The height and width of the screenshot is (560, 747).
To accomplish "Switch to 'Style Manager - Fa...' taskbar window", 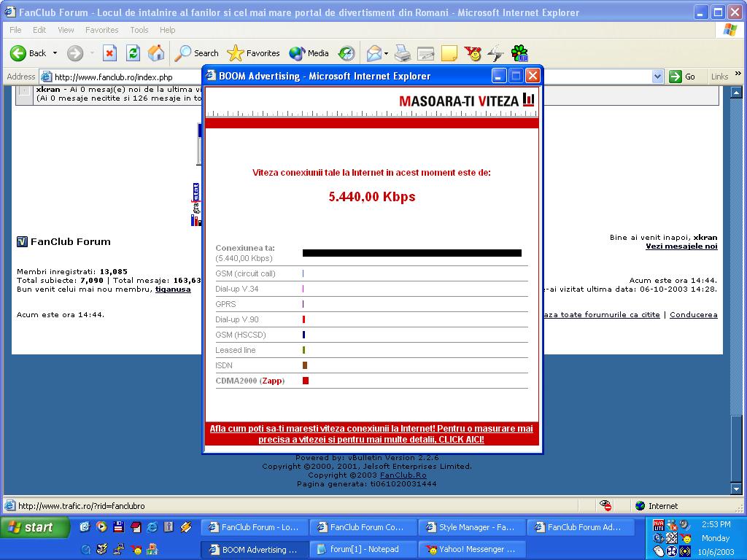I will point(471,527).
